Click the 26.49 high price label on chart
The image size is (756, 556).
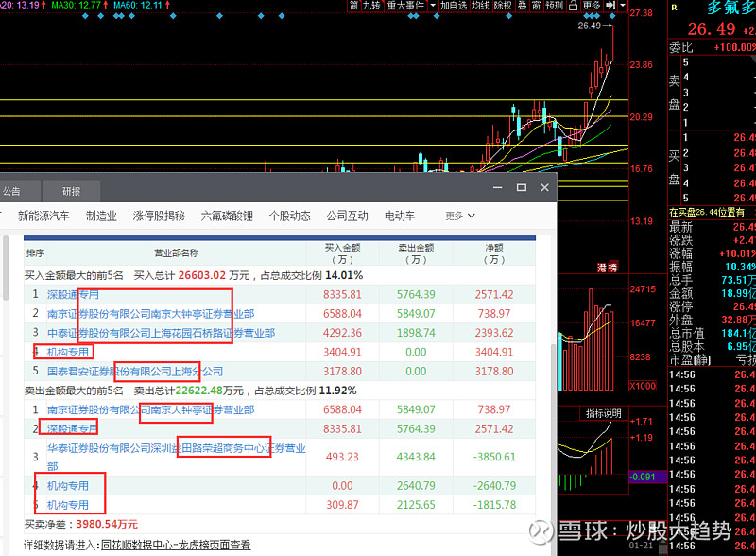coord(589,26)
